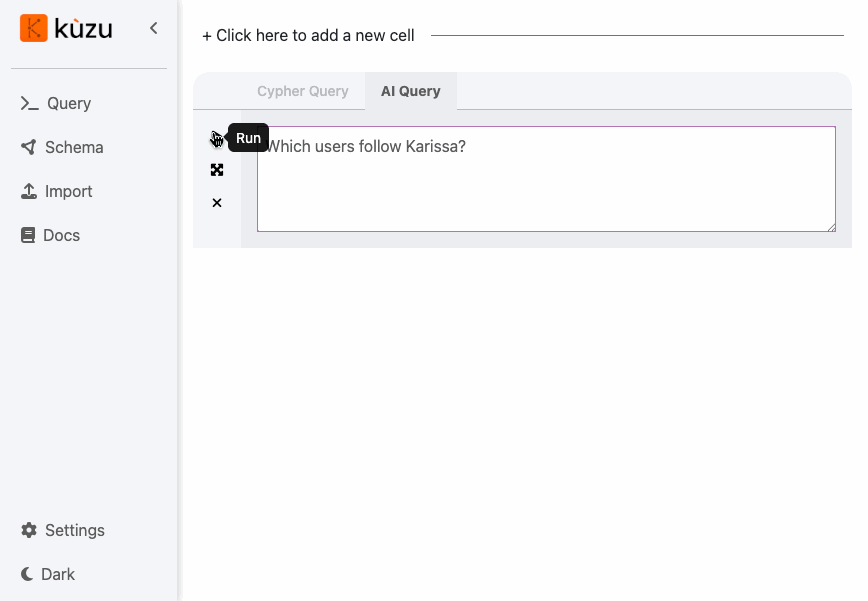
Task: Click the moon icon for dark theme
Action: [27, 574]
